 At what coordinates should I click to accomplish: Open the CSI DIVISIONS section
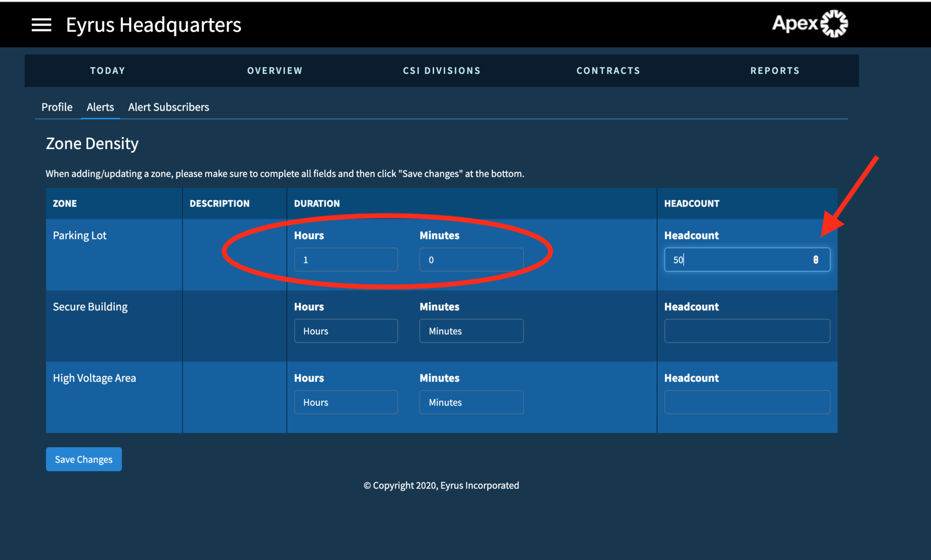441,70
